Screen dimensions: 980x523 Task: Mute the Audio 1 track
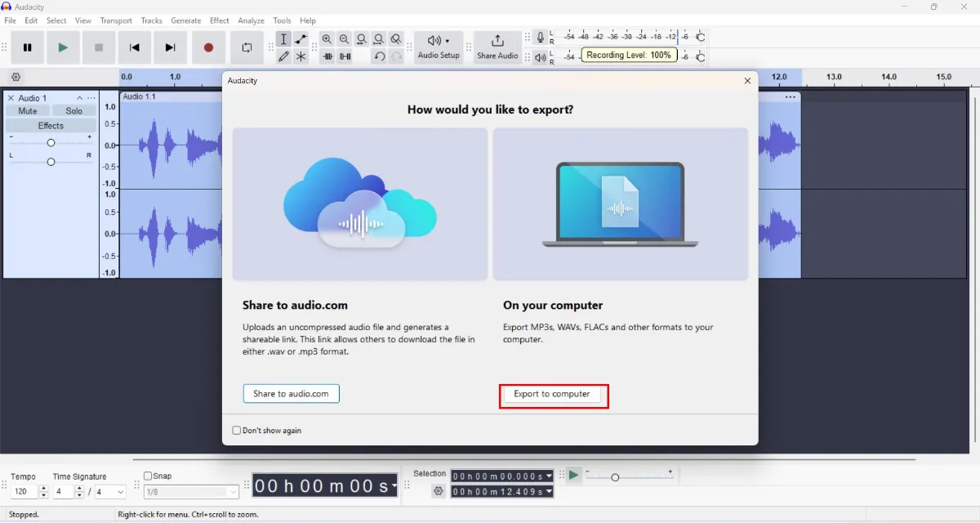[28, 110]
